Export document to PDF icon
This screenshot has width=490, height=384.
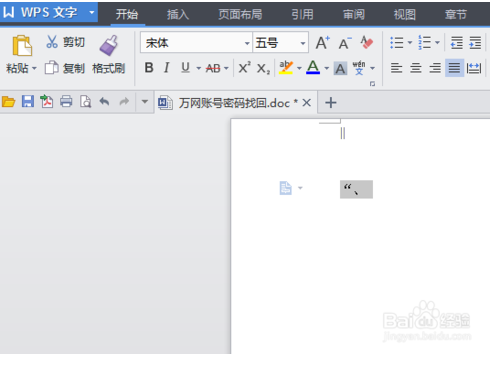tap(47, 101)
